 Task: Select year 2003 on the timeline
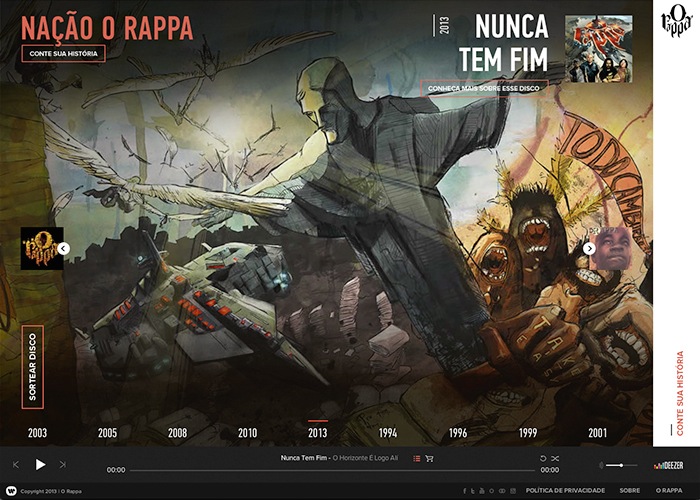[x=38, y=433]
